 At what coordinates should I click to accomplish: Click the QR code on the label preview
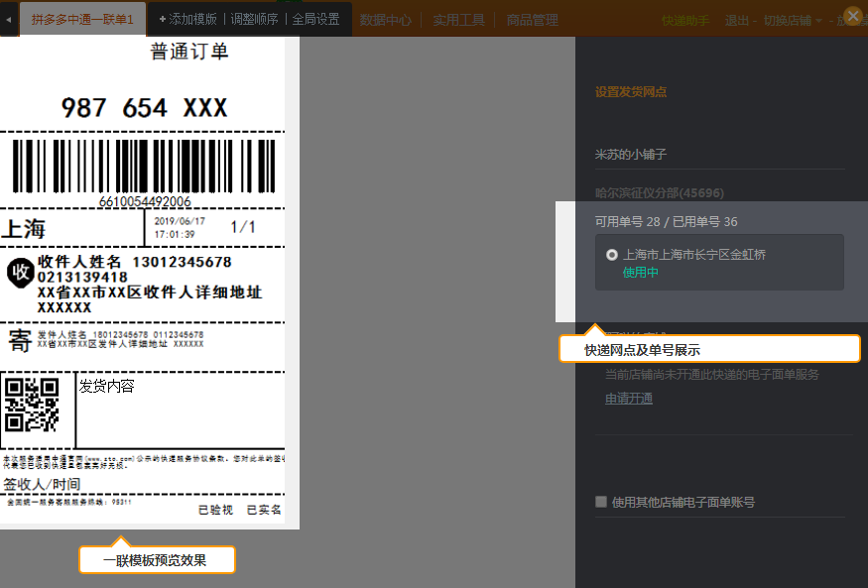pos(33,404)
